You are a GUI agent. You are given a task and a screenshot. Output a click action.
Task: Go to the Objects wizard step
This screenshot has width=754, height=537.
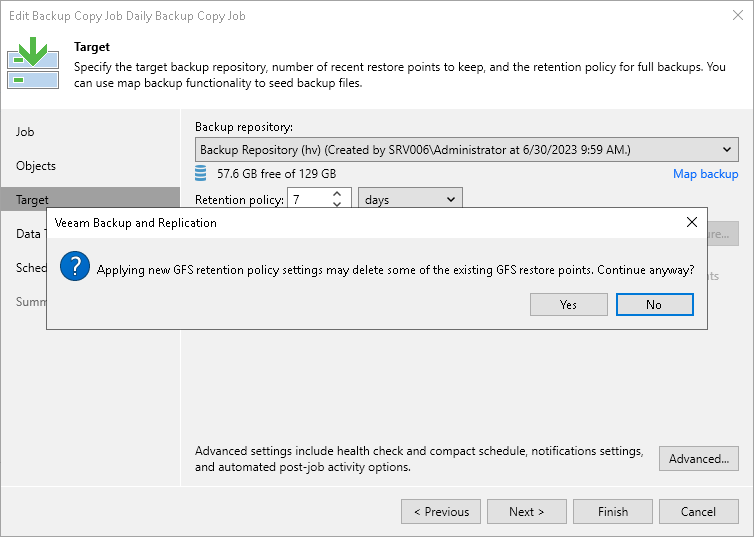(x=36, y=166)
